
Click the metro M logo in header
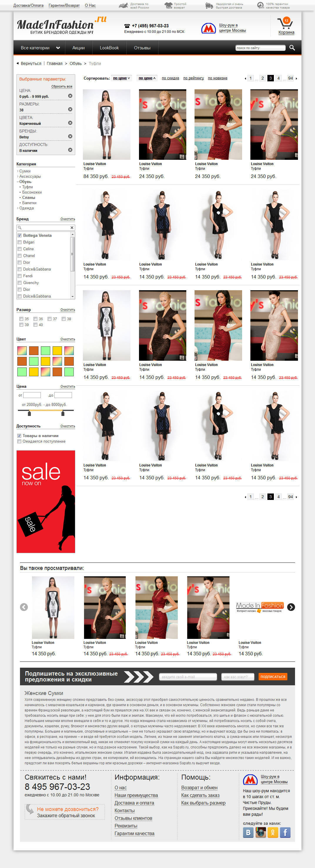(x=209, y=28)
